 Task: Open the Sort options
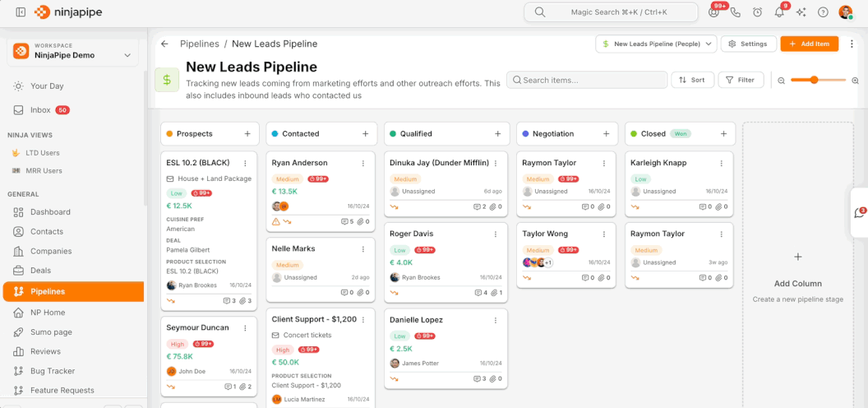[x=692, y=80]
